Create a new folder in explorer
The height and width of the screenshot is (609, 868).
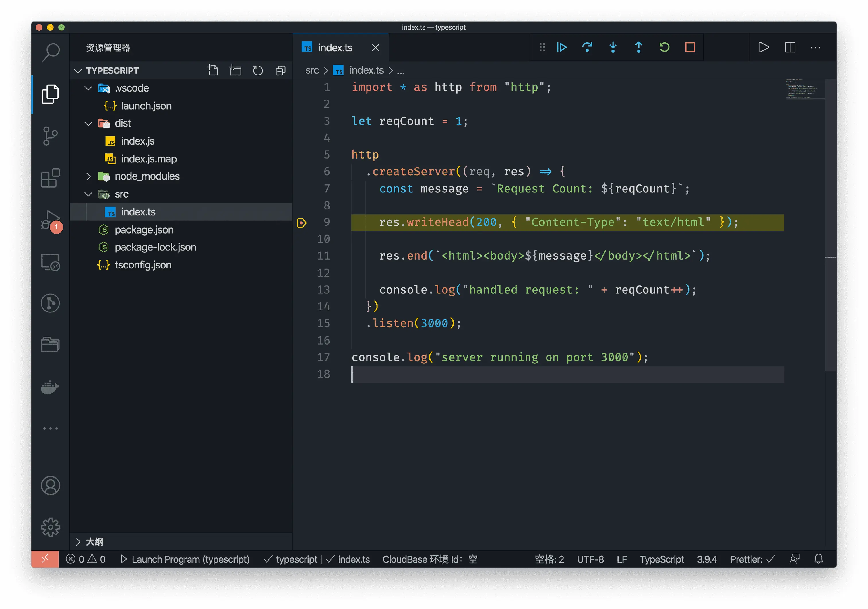[x=235, y=70]
